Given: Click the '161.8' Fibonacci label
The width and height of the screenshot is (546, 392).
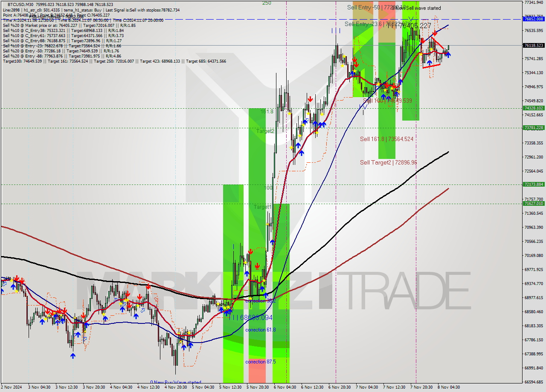Looking at the screenshot, I should pyautogui.click(x=267, y=112).
